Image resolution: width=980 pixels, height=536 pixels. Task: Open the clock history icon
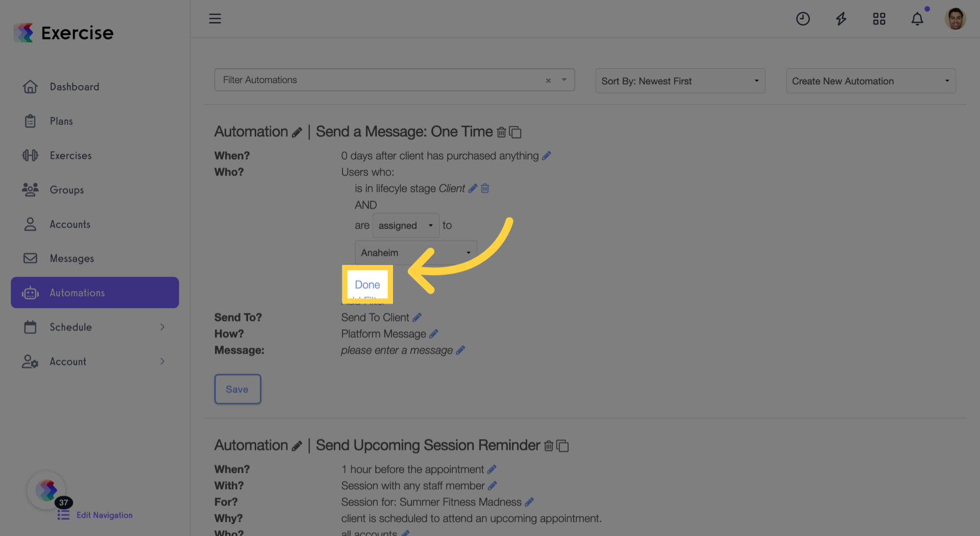click(x=803, y=19)
